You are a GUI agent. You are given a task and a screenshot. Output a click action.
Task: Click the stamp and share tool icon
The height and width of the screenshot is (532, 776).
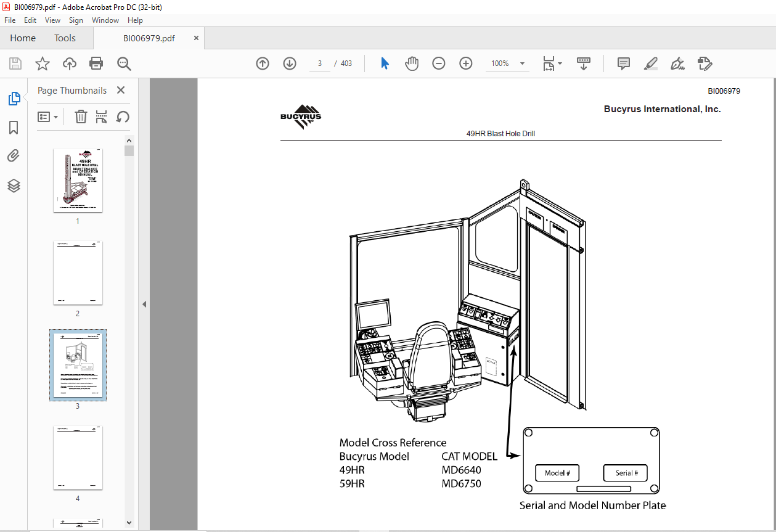pos(705,63)
